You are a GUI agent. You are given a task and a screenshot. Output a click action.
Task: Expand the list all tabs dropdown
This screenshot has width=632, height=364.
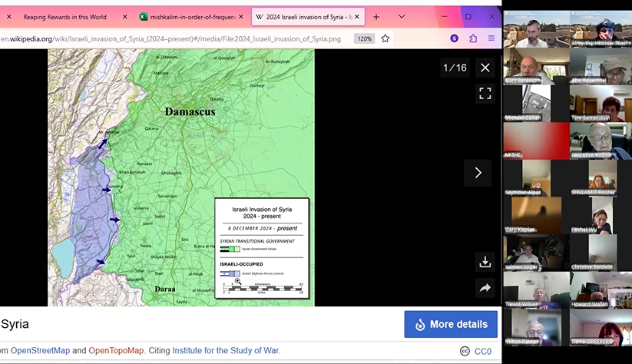pos(401,16)
